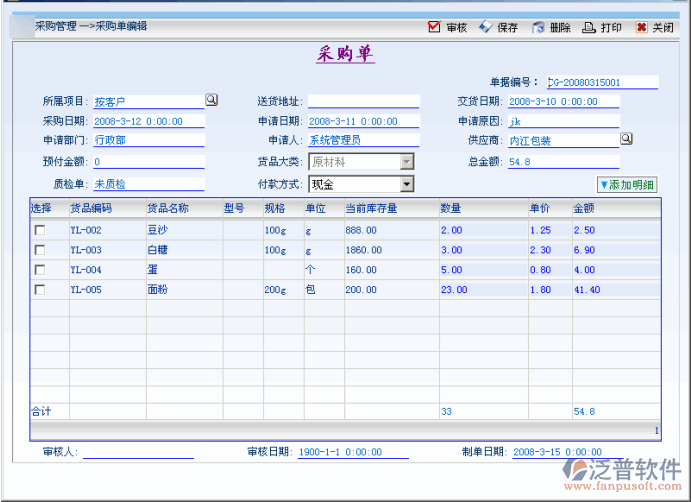Select the 数量 cell for 面粉 row
Screen dimensions: 692x502
[481, 290]
